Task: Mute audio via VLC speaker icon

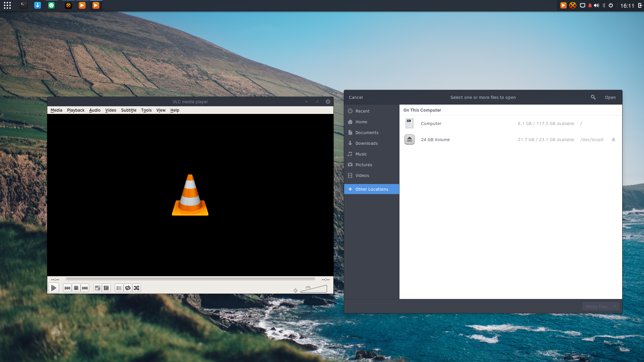Action: [296, 290]
